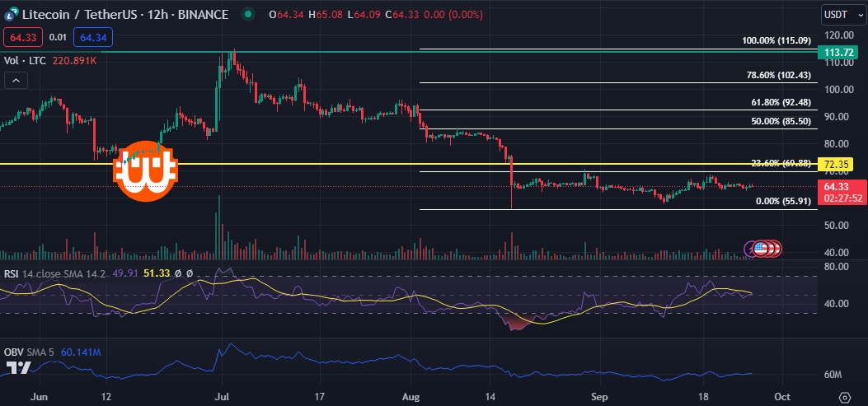The width and height of the screenshot is (868, 406).
Task: Click the 0.00% (55.91) Fibonacci label
Action: click(x=783, y=201)
